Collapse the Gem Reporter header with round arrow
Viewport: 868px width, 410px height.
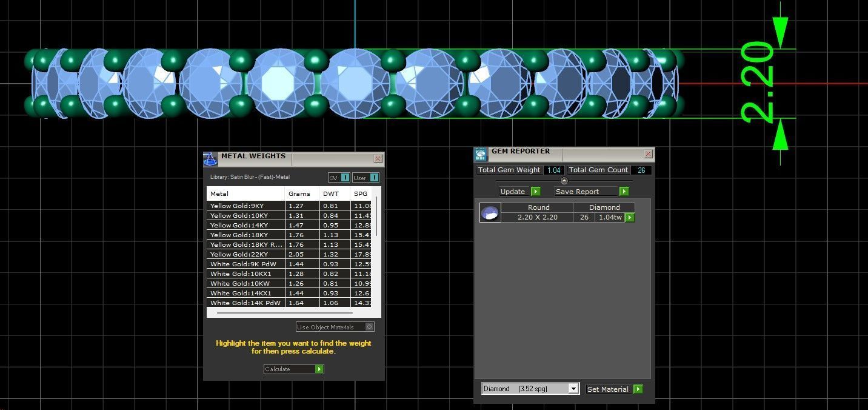coord(564,181)
